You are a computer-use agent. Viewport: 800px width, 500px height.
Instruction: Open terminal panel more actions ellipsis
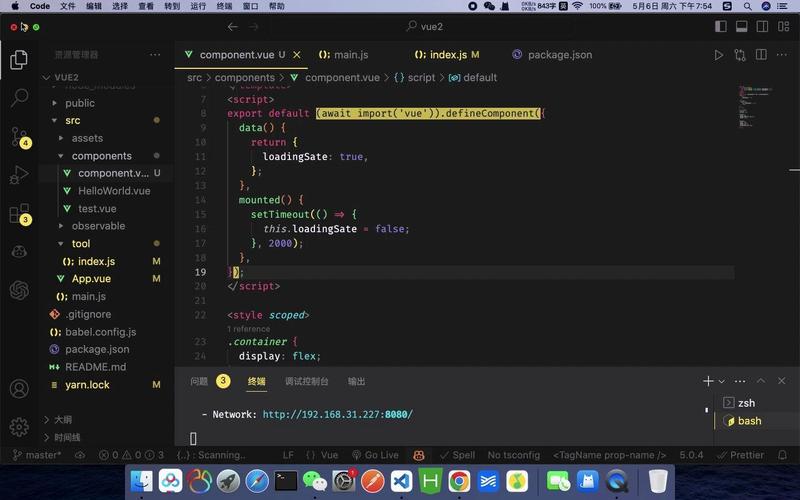coord(740,381)
